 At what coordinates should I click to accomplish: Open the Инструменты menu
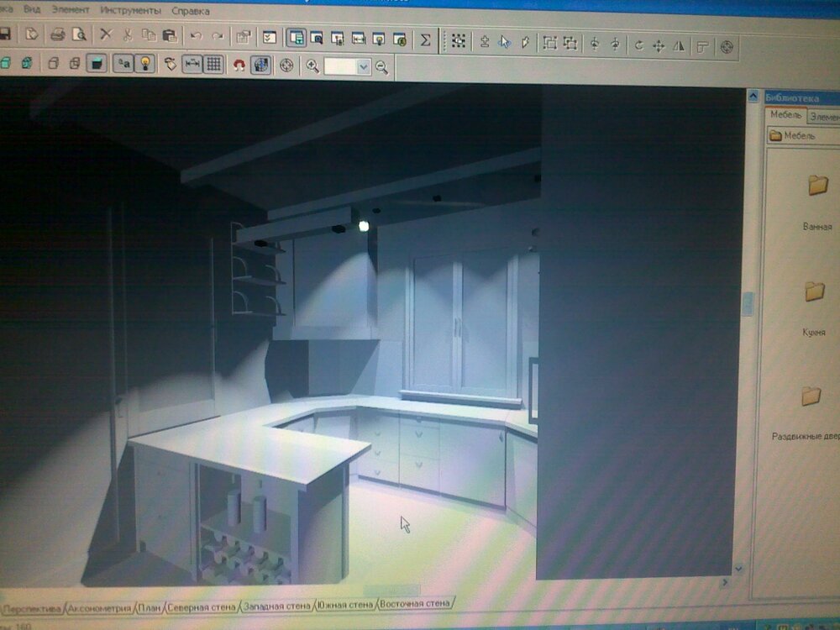131,10
